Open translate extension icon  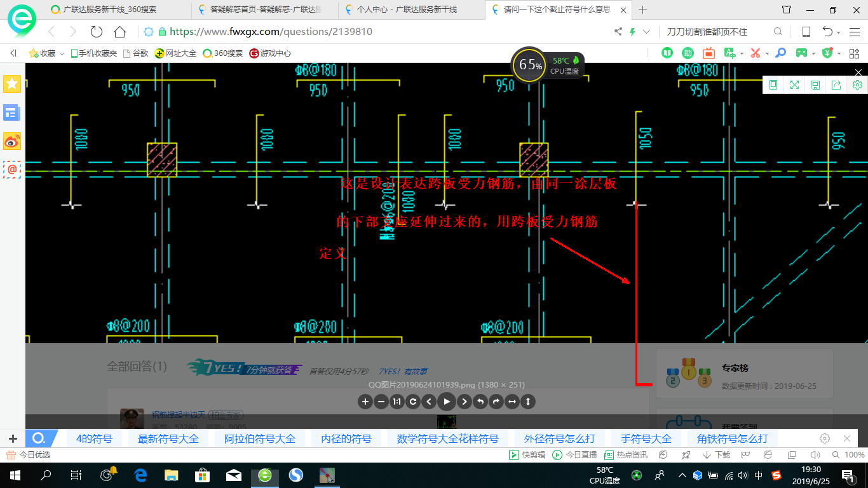(729, 53)
